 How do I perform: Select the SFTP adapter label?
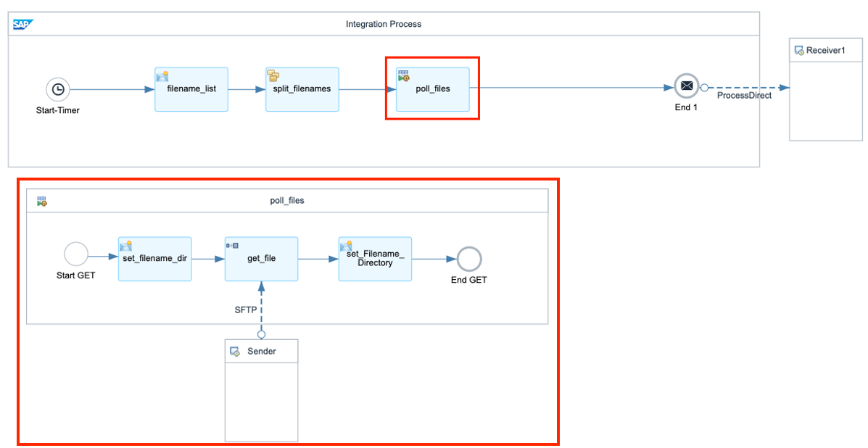pyautogui.click(x=246, y=310)
